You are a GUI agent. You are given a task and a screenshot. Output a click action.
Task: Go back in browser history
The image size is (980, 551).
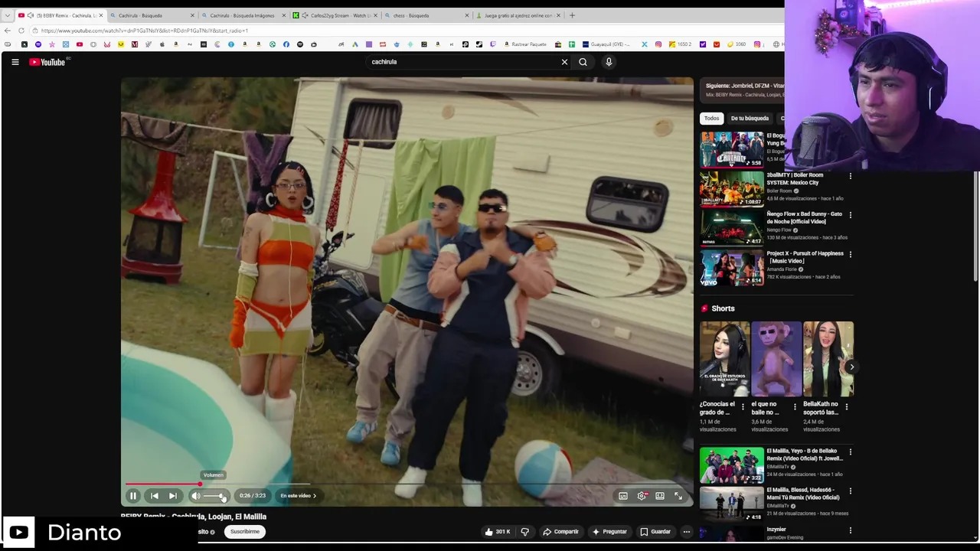[x=8, y=31]
